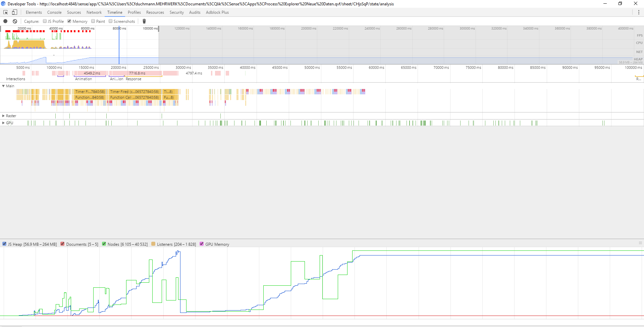Screen dimensions: 644x327
Task: Open the Adblock Plus tab
Action: point(217,12)
